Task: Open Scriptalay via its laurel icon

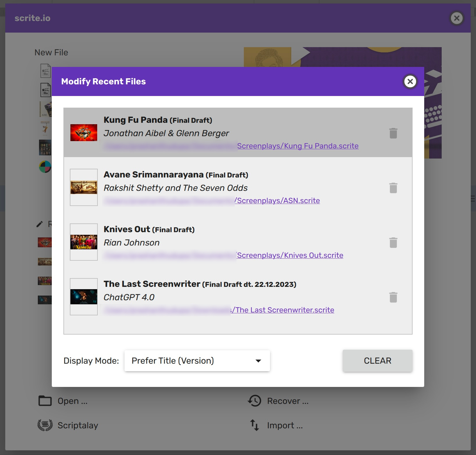Action: click(45, 425)
